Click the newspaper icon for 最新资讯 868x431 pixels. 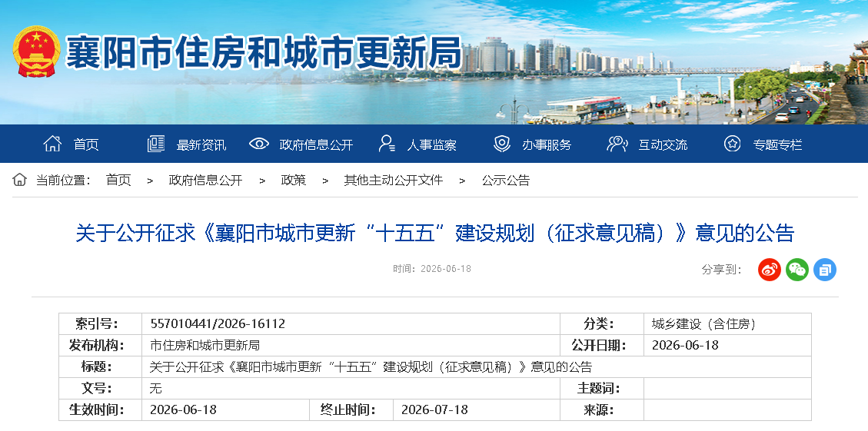coord(156,144)
